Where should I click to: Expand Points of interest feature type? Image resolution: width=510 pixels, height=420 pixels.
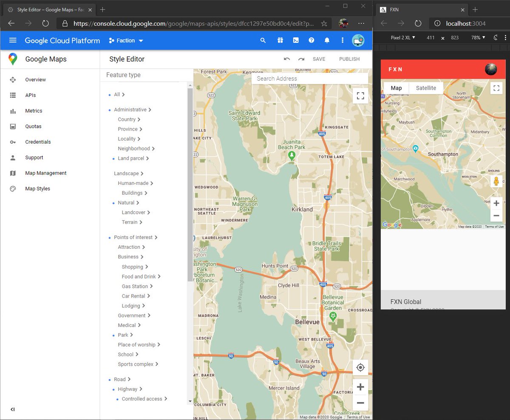(136, 237)
